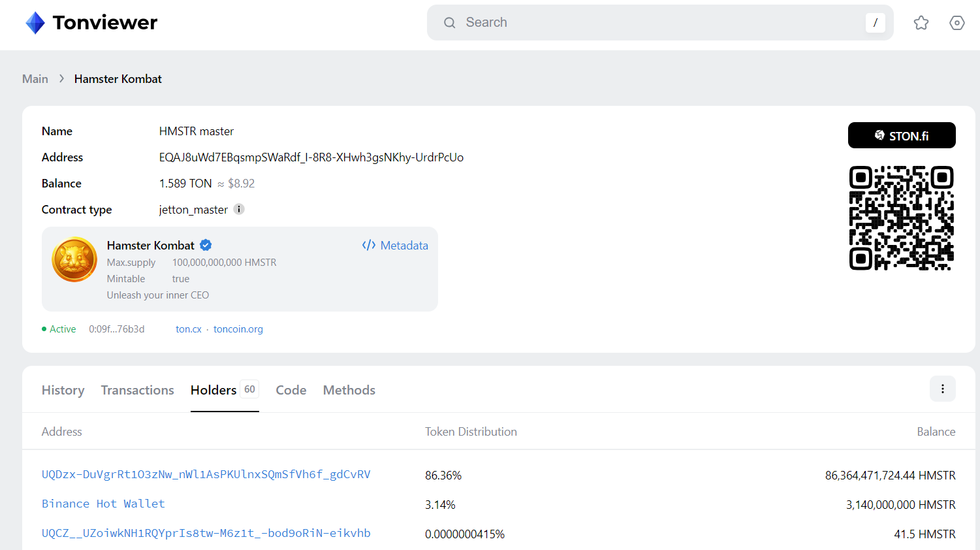The image size is (980, 550).
Task: Click the contract type info icon
Action: [239, 209]
